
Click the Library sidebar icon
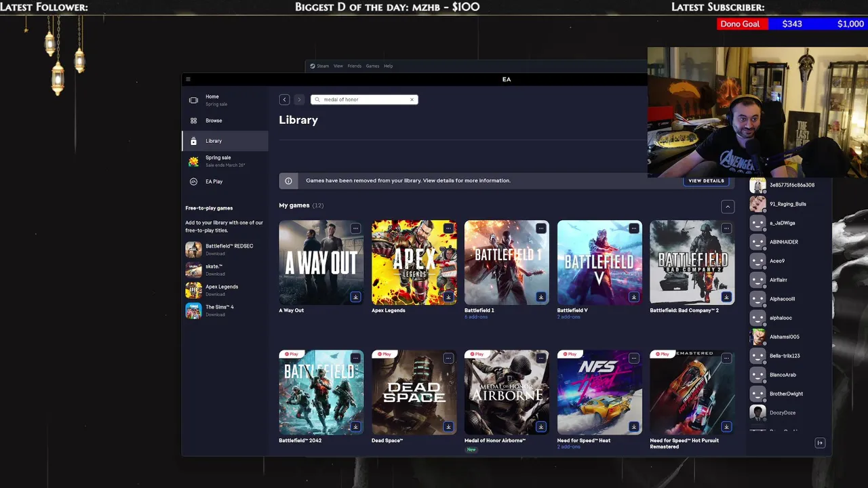click(193, 141)
